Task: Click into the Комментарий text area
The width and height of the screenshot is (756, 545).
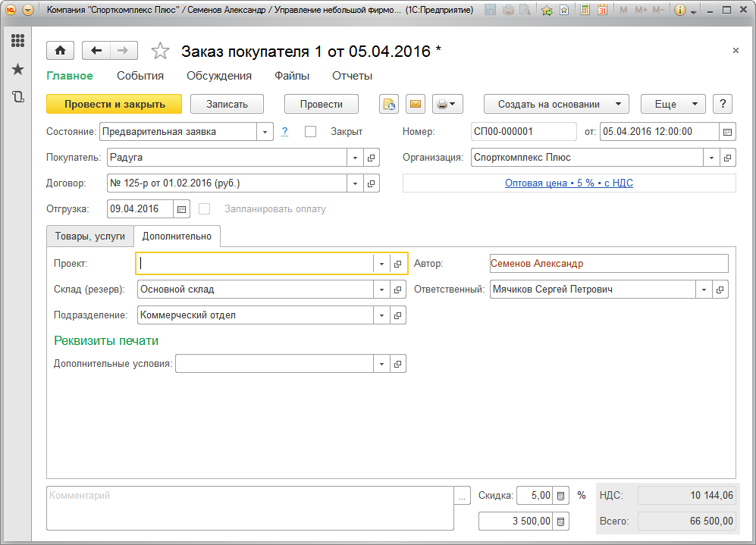Action: pyautogui.click(x=250, y=509)
